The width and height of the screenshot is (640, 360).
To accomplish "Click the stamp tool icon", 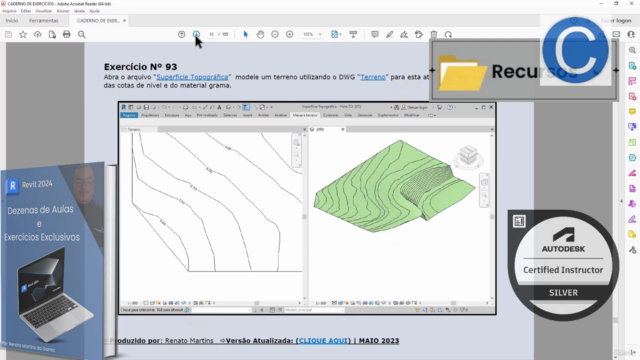I will (x=419, y=35).
